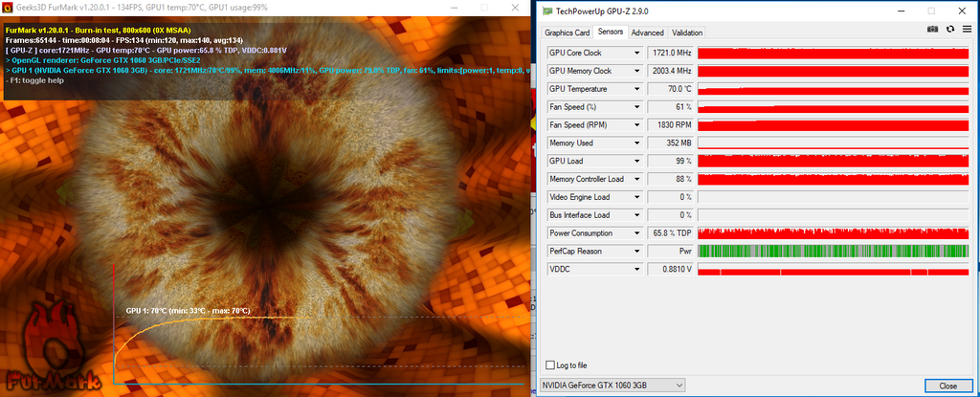The height and width of the screenshot is (397, 980).
Task: Click the GPU Temperature history graph
Action: pos(834,89)
